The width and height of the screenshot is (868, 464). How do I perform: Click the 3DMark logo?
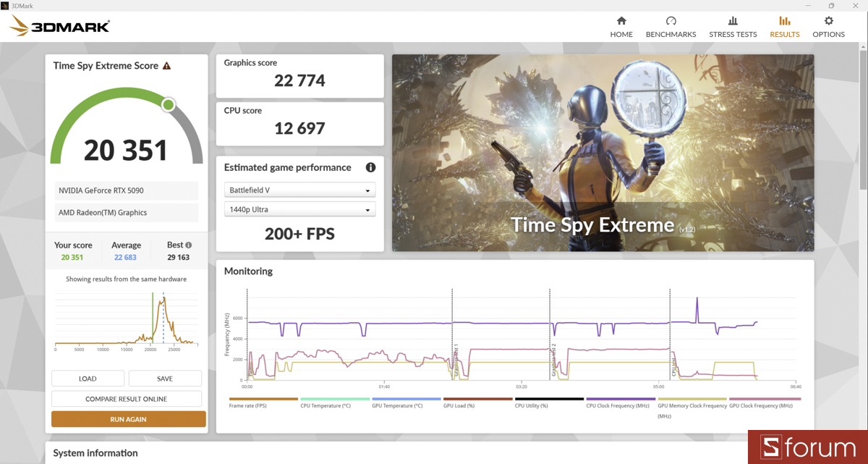point(60,28)
